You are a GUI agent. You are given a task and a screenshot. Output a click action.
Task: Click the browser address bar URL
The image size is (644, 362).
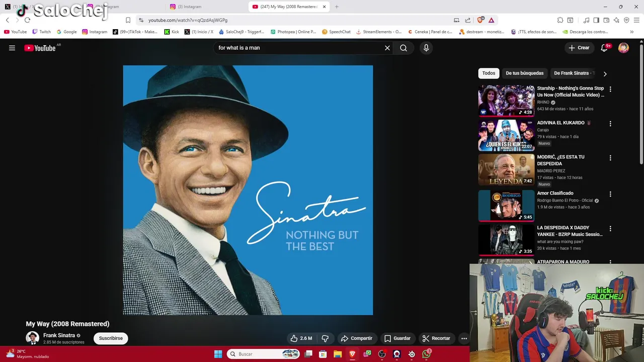click(188, 20)
